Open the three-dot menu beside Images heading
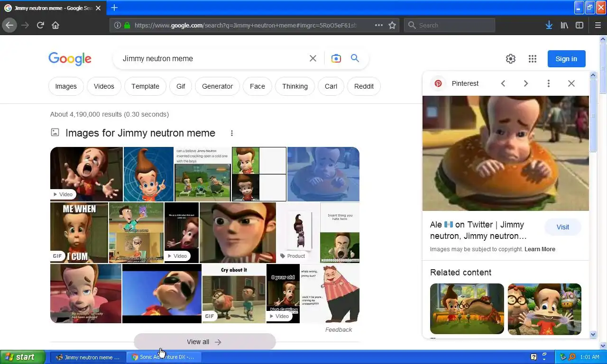This screenshot has width=607, height=364. pos(232,133)
